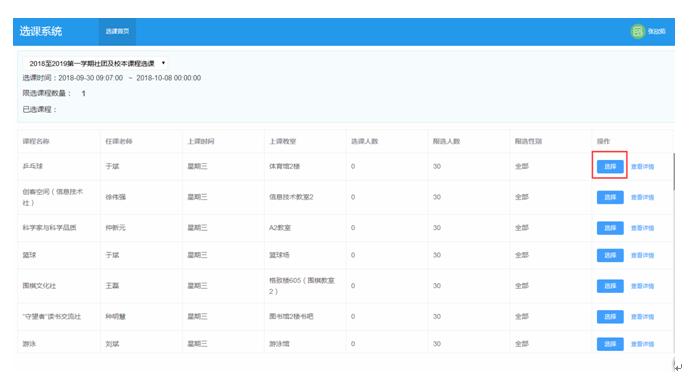690x376 pixels.
Task: View details of the A2教室 science course
Action: [642, 228]
